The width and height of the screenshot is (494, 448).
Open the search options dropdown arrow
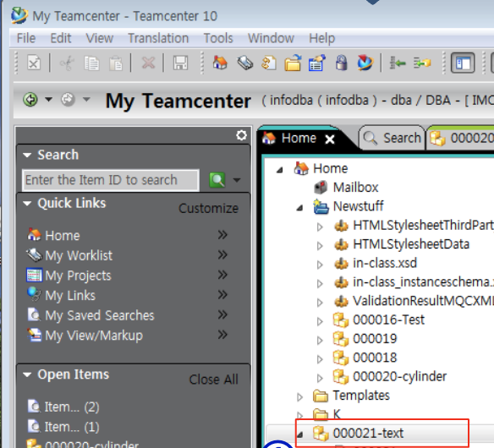(x=237, y=180)
